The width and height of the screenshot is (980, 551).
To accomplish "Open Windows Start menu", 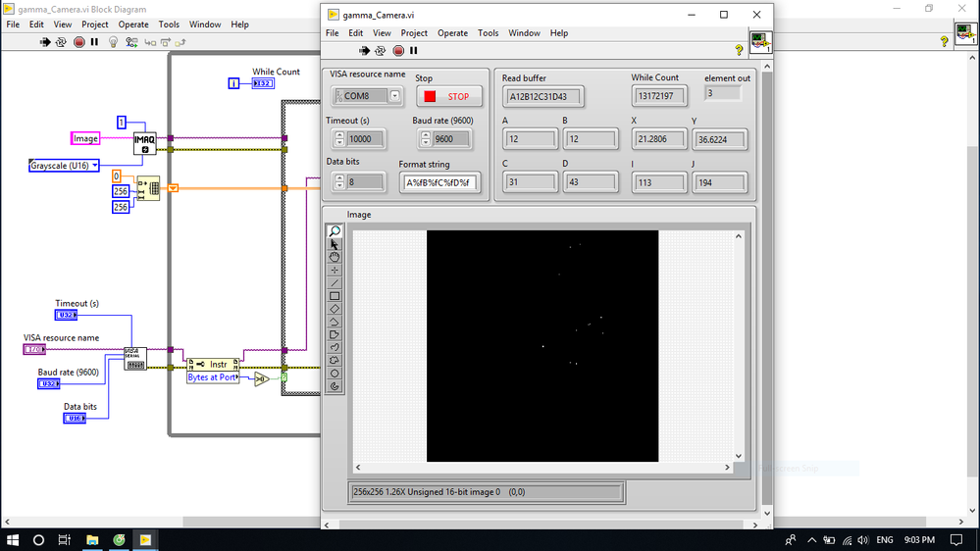I will point(13,540).
